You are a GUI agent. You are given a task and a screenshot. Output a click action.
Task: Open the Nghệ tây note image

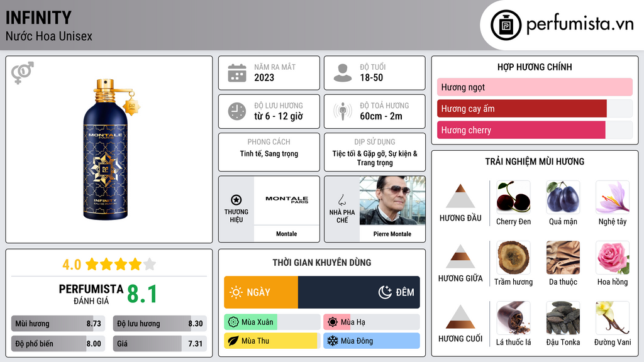(613, 197)
